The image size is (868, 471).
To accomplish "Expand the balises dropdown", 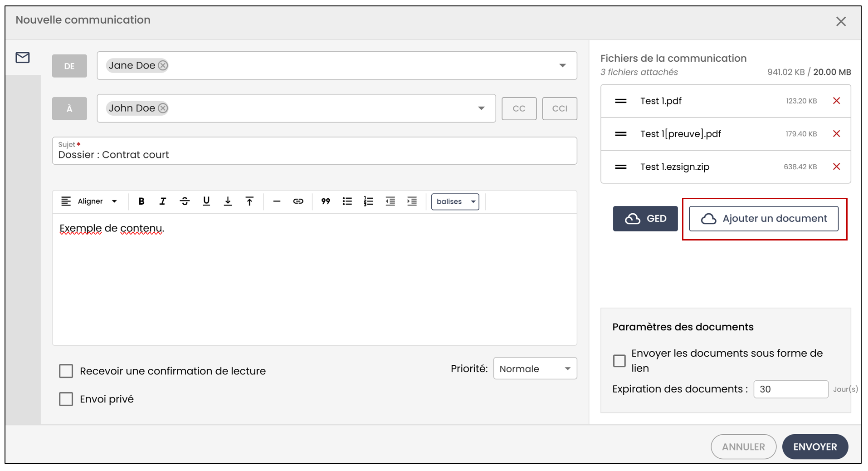I will [455, 201].
